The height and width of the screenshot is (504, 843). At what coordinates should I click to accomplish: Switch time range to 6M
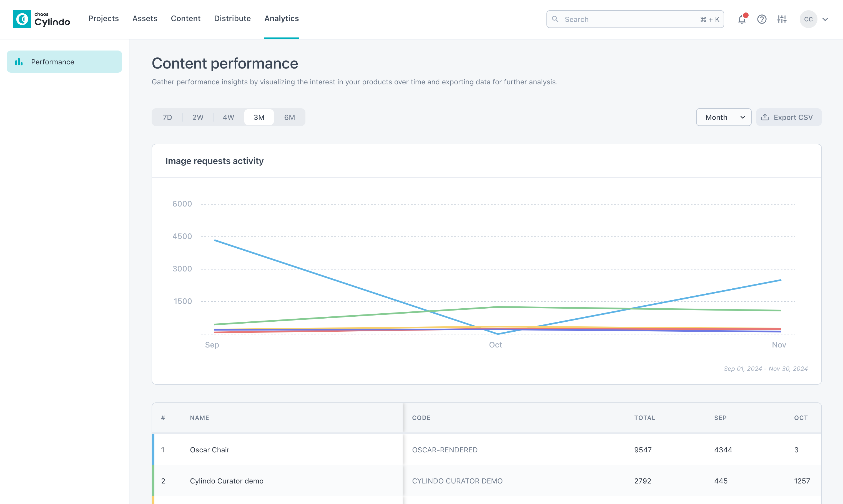(x=290, y=117)
